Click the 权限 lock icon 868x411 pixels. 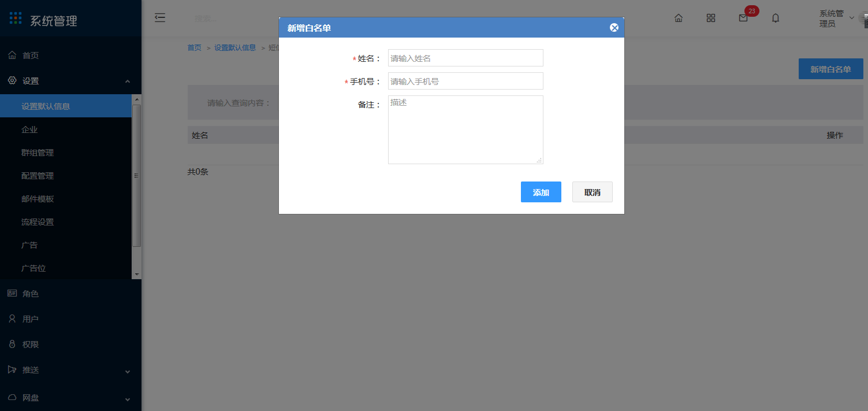[x=12, y=344]
